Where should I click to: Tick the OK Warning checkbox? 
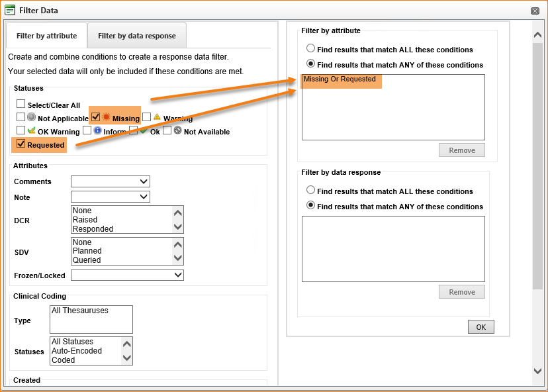pyautogui.click(x=21, y=130)
